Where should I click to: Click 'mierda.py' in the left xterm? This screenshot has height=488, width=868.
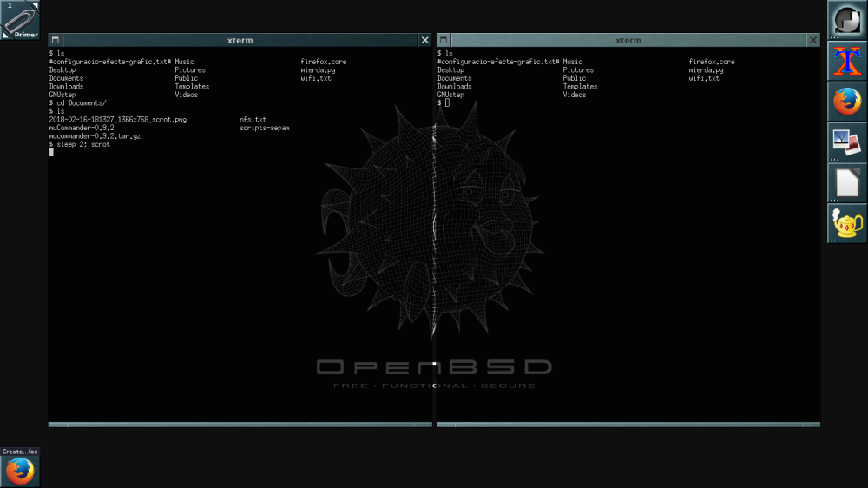[319, 70]
